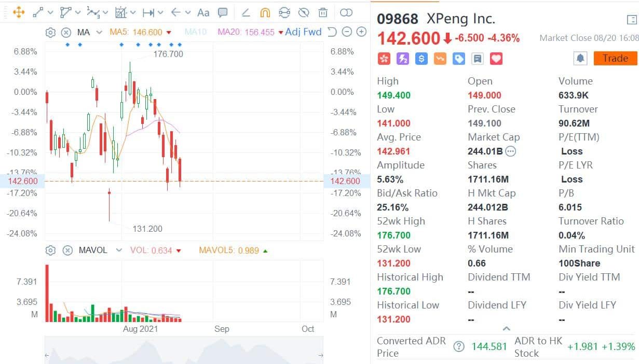Remove the MA indicator
The width and height of the screenshot is (639, 364).
point(66,32)
